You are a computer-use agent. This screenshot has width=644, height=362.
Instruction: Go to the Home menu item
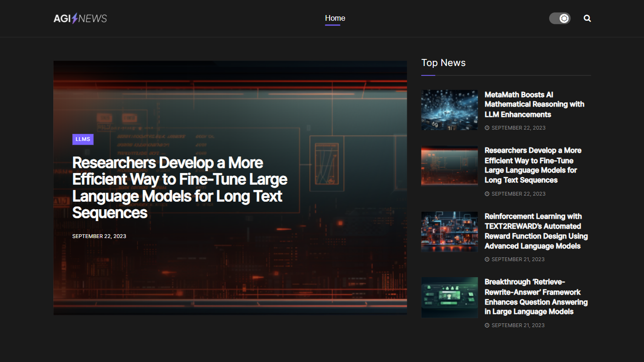coord(335,18)
